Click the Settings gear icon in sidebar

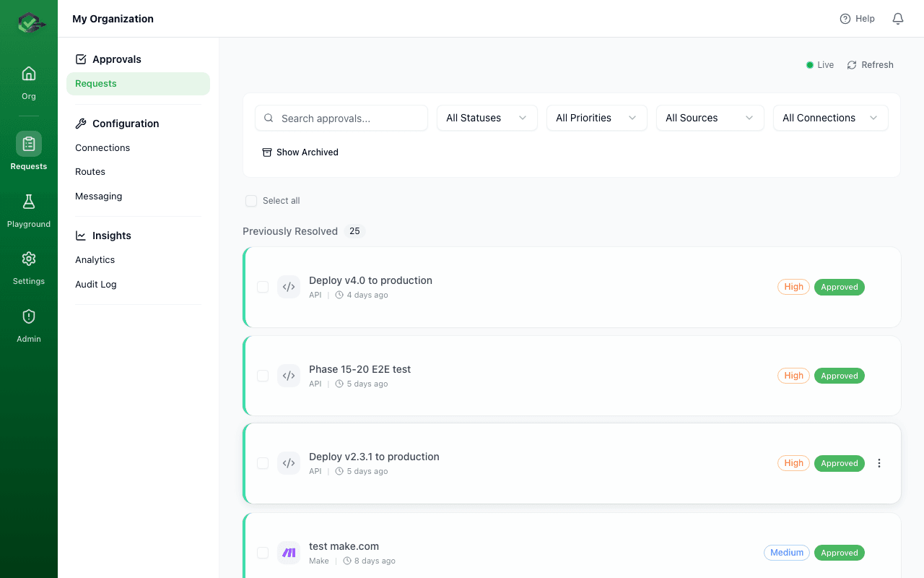28,259
